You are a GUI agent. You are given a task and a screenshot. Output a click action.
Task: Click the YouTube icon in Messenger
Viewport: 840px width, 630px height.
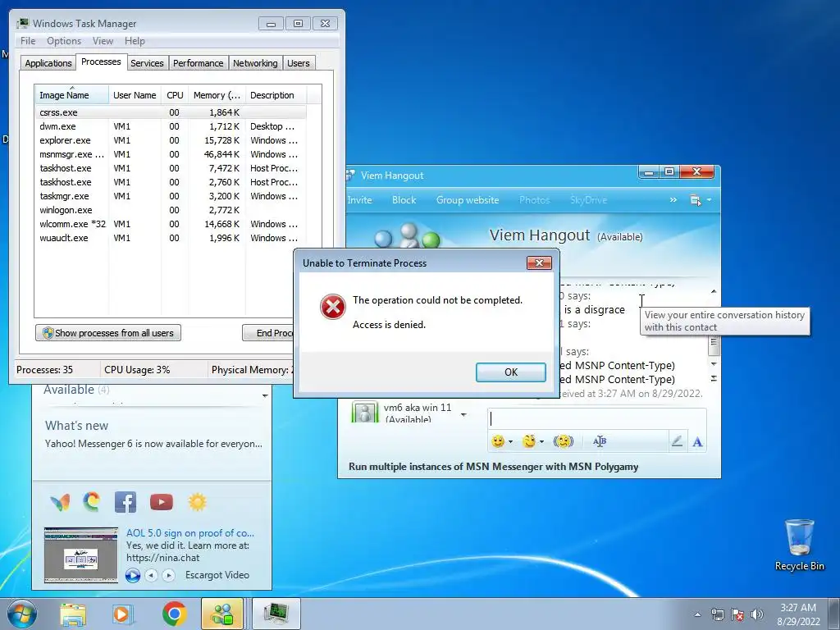[x=162, y=502]
